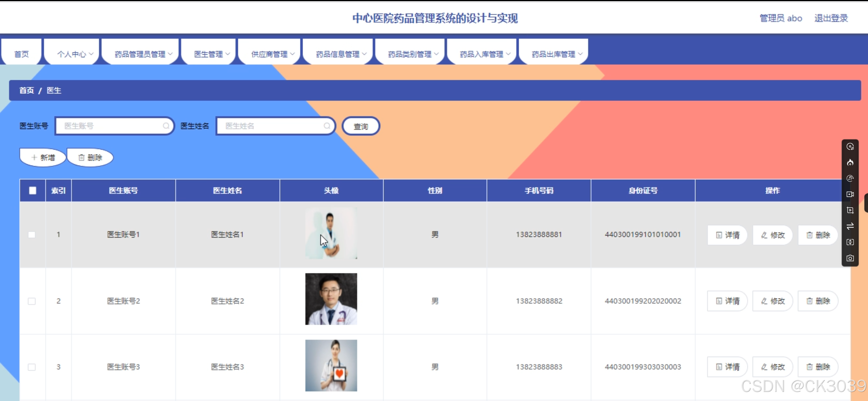Select the 首页 navigation tab

21,53
